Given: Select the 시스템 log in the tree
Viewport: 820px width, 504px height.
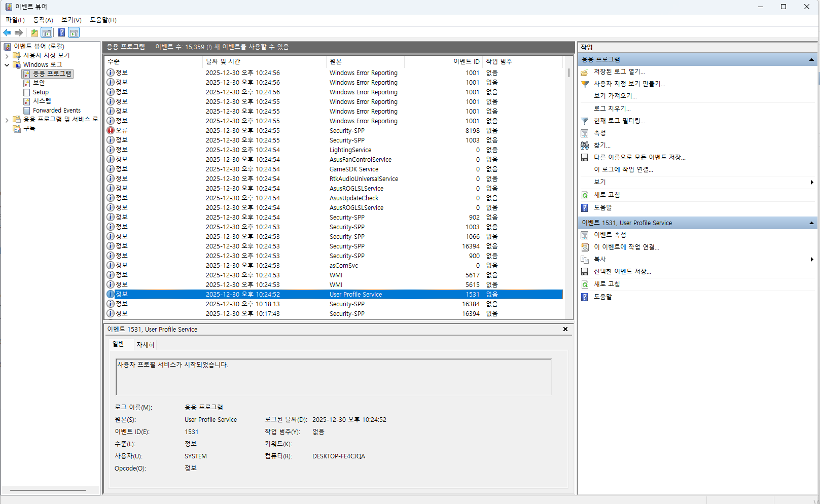Looking at the screenshot, I should (x=42, y=101).
